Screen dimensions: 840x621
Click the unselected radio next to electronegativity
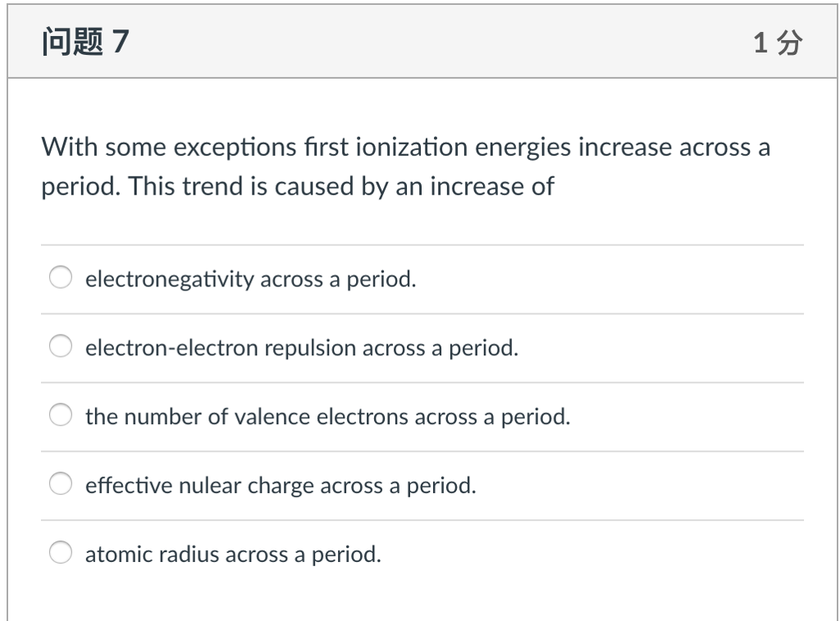click(61, 278)
